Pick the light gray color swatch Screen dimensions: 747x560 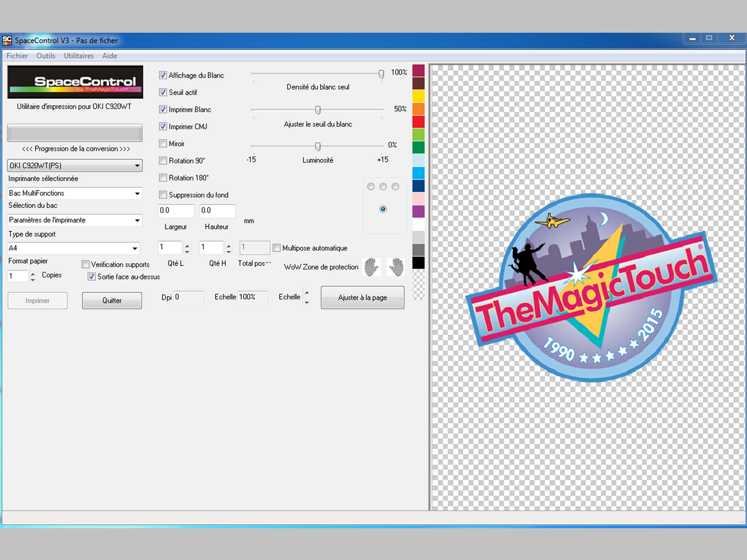(418, 237)
